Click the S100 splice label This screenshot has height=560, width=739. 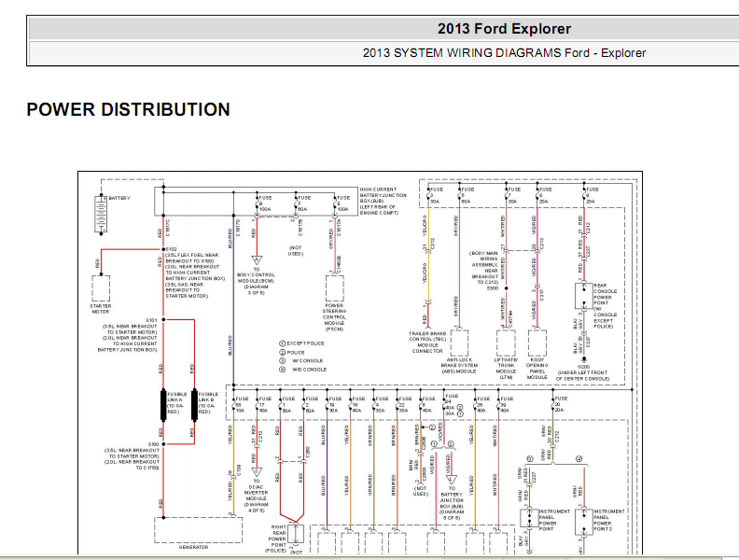154,444
